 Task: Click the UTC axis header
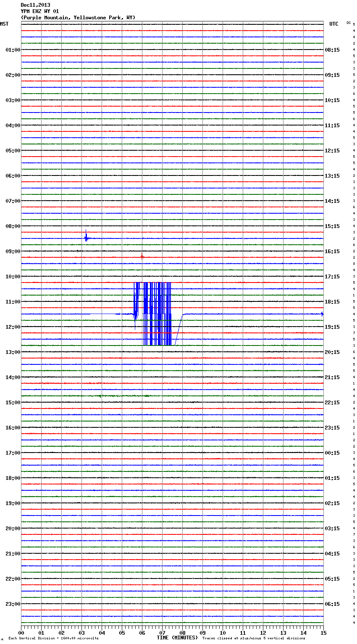pos(334,24)
